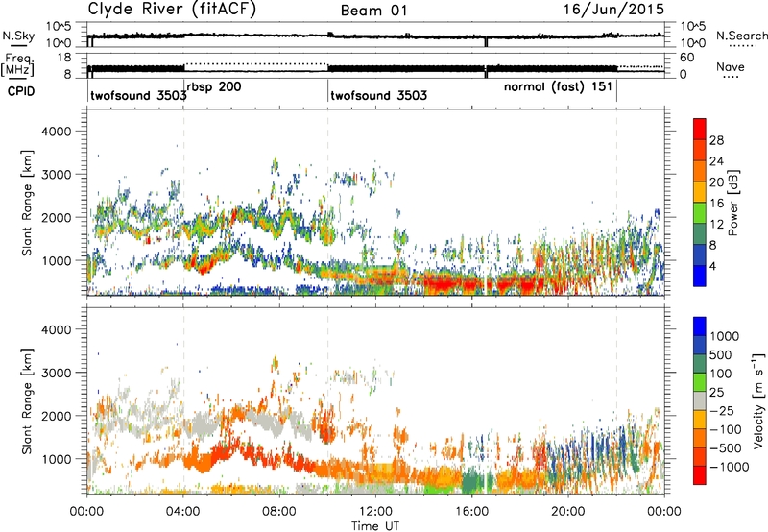Image resolution: width=768 pixels, height=532 pixels.
Task: Click the 'Nave' legend label
Action: [x=731, y=67]
